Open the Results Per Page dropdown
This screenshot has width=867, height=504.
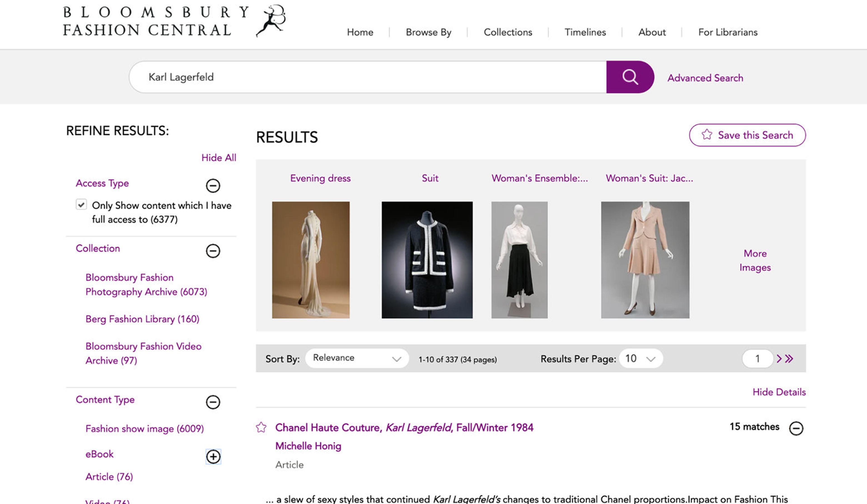[x=640, y=358]
